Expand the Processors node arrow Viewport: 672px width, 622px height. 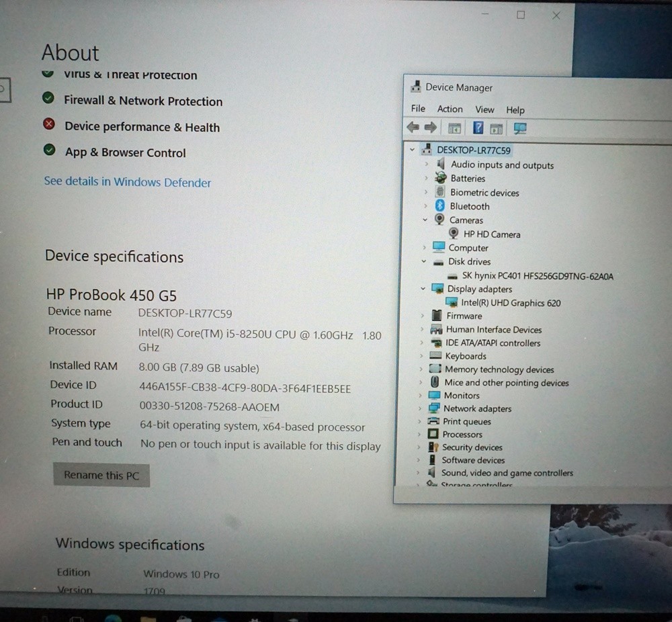tap(419, 434)
